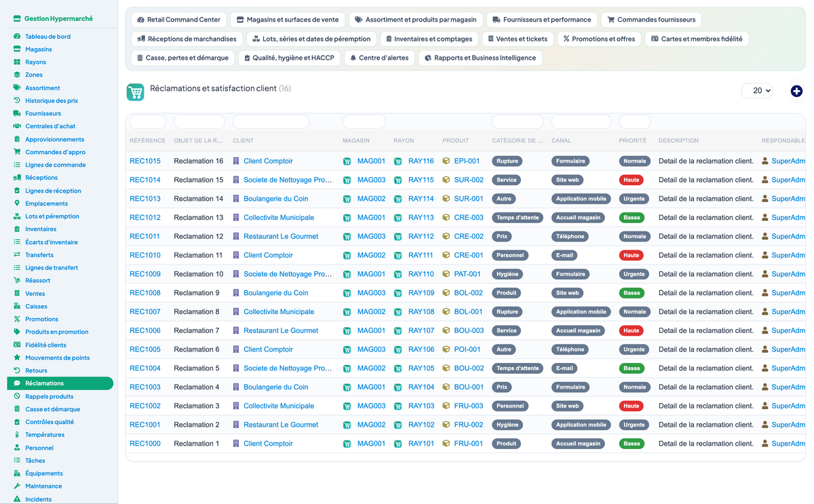Image resolution: width=814 pixels, height=504 pixels.
Task: Open the 20 rows-per-page dropdown
Action: (x=757, y=90)
